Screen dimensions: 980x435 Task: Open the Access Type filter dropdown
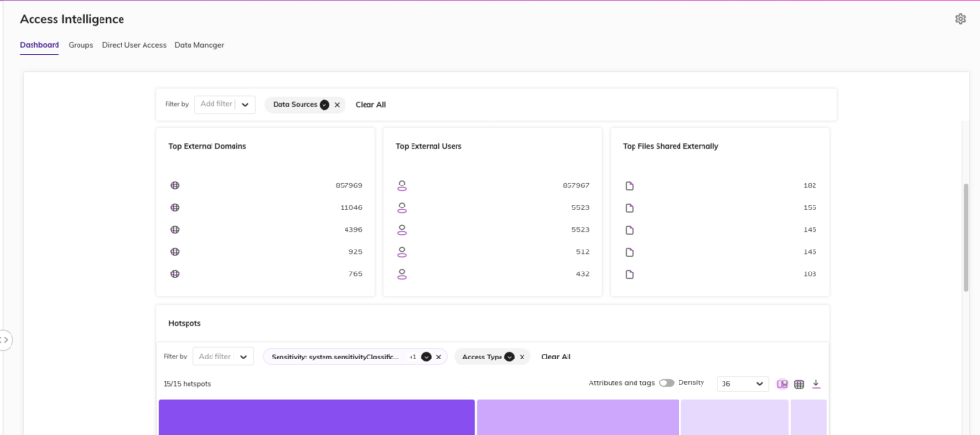(x=509, y=357)
